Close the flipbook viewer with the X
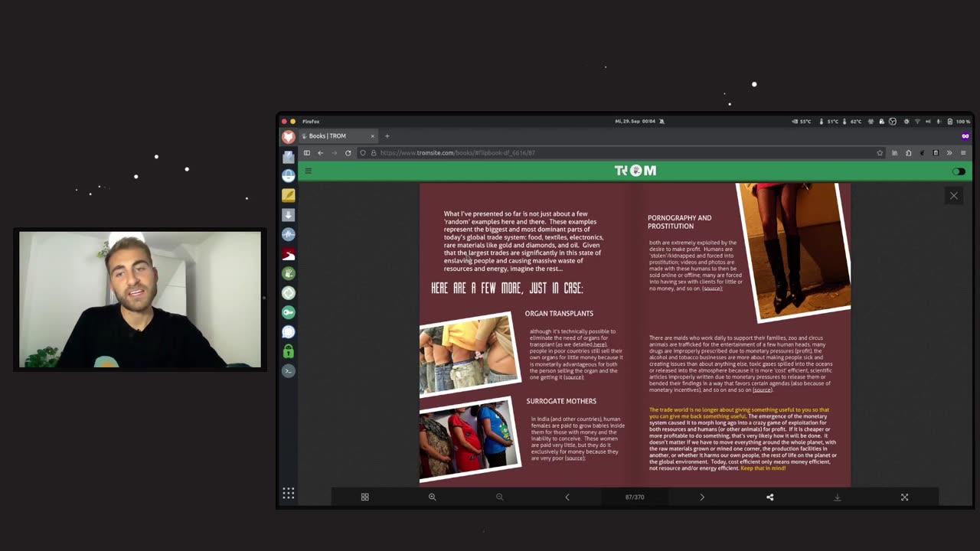Screen dimensions: 980x551 [x=954, y=196]
